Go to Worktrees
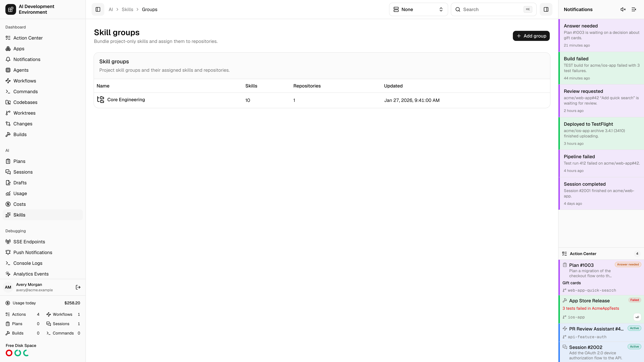This screenshot has width=644, height=362. click(x=43, y=113)
